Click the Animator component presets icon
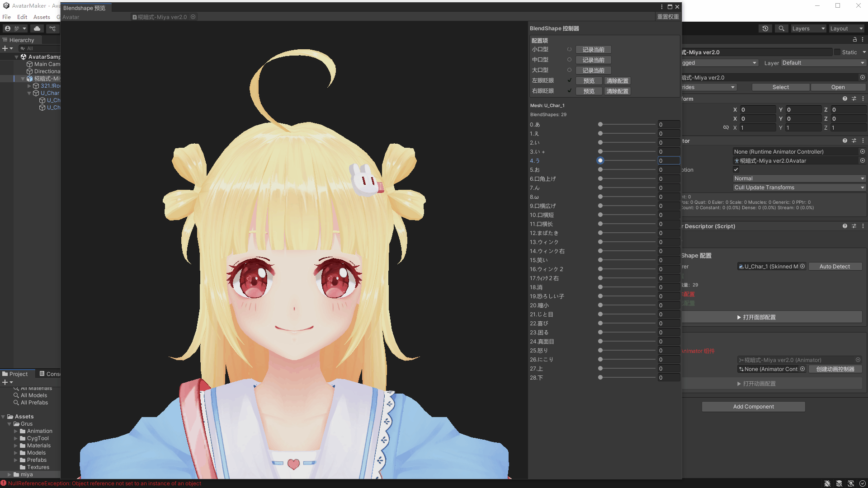868x488 pixels. pyautogui.click(x=854, y=141)
